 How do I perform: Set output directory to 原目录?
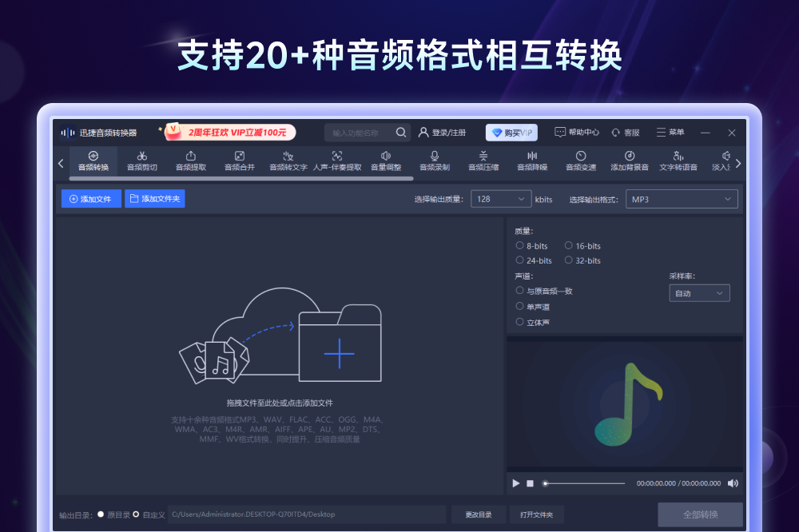click(x=114, y=514)
